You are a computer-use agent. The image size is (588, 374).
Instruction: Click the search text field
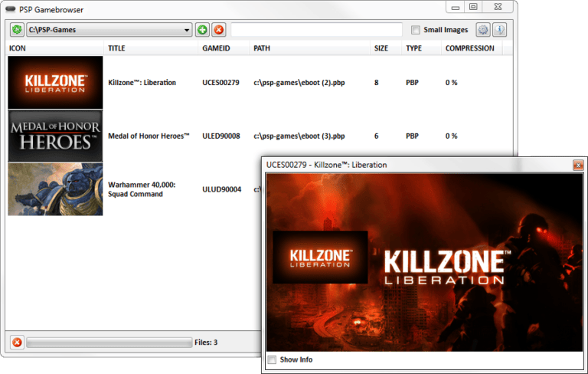point(316,30)
